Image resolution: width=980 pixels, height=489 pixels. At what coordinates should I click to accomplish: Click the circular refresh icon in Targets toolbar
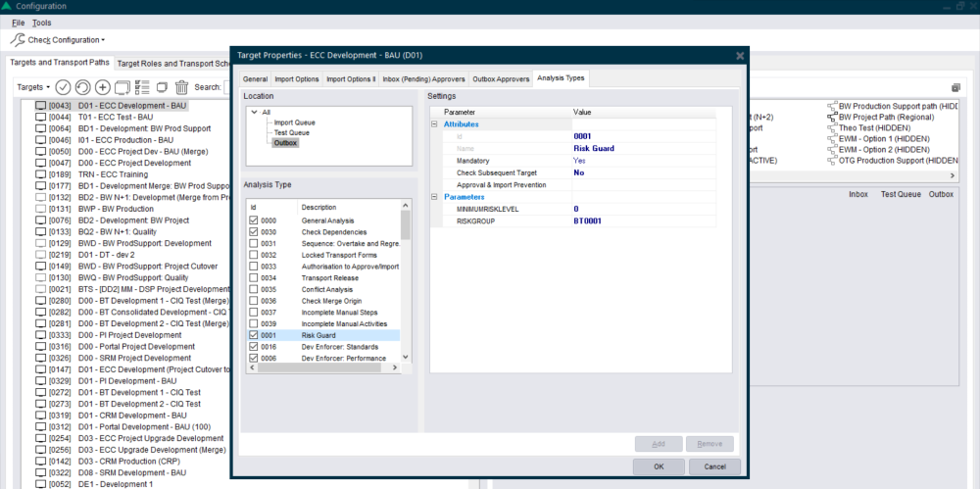coord(83,87)
